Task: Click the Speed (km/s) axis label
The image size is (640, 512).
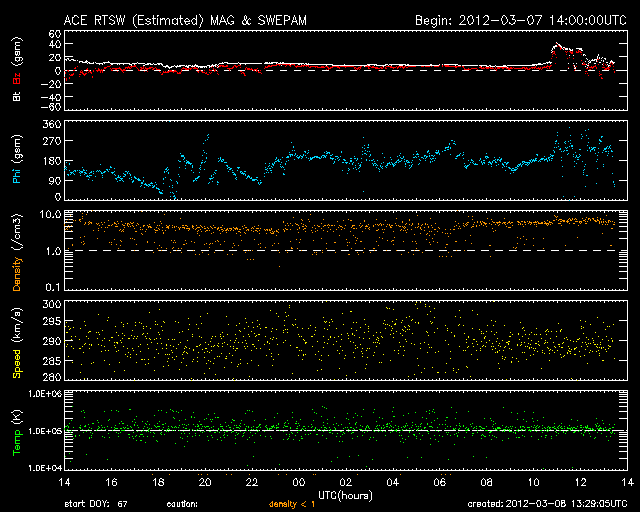Action: (16, 341)
